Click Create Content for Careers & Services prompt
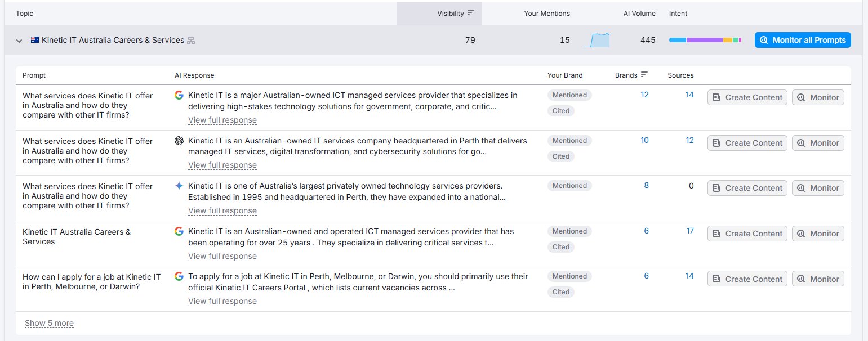Screen dimensions: 868x341 click(x=747, y=234)
